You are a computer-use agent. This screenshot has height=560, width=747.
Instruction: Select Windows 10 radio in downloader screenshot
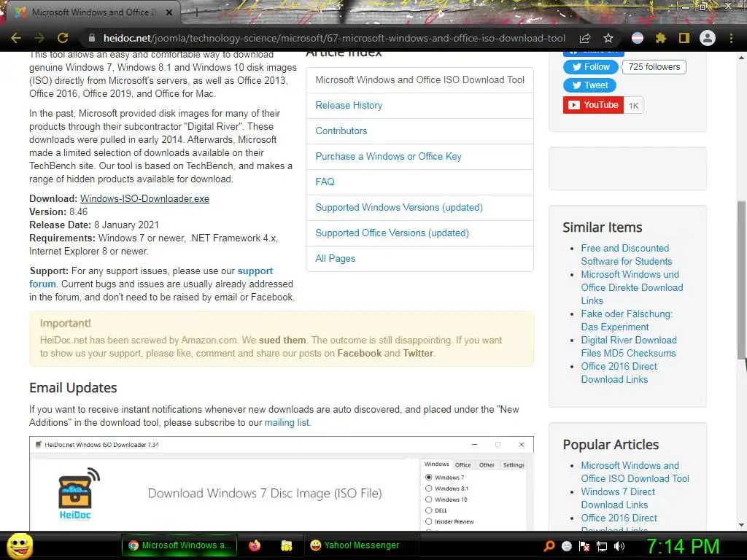[429, 499]
